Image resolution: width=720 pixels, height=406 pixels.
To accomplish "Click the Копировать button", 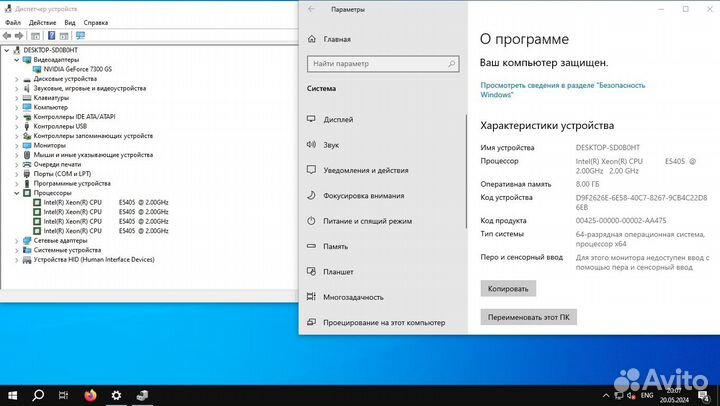I will (508, 289).
